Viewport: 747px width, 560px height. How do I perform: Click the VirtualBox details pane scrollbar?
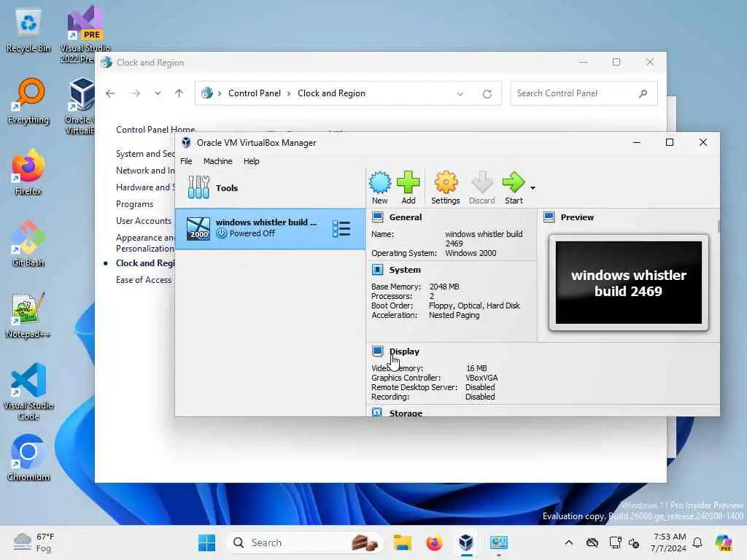[x=718, y=226]
